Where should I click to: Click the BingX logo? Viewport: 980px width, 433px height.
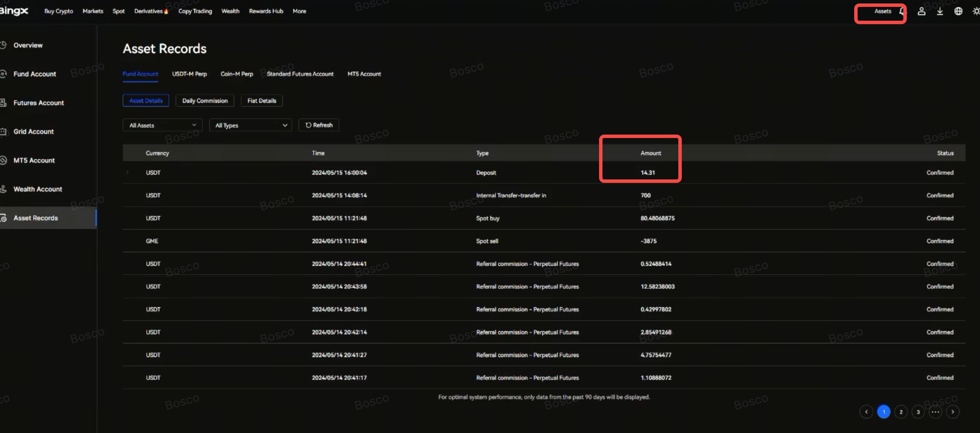14,11
